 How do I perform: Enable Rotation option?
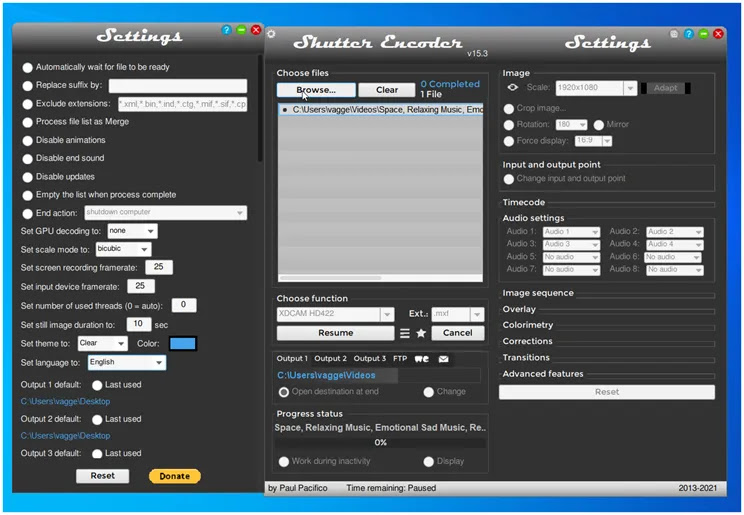coord(509,125)
